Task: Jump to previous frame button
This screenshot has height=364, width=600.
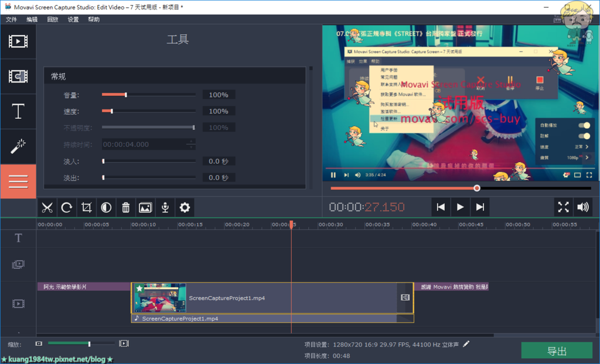Action: 441,207
